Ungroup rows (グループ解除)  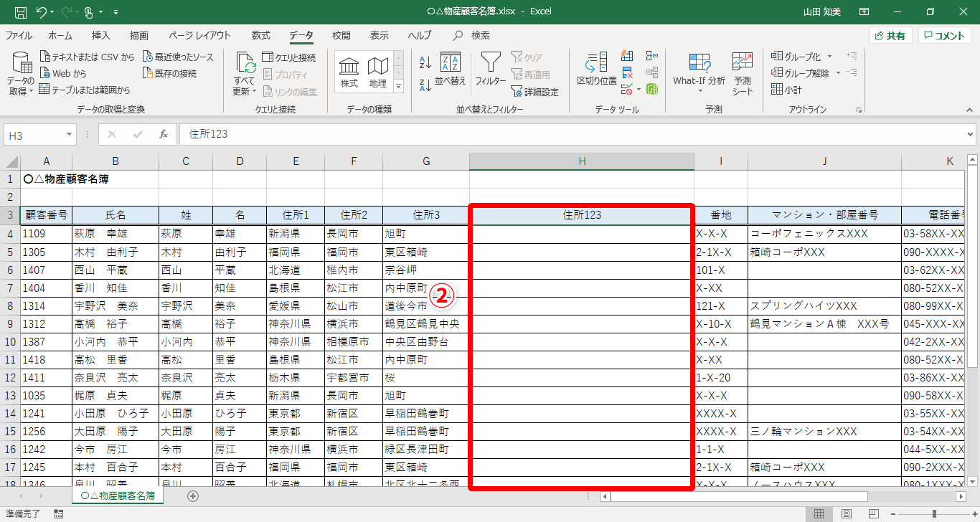800,73
